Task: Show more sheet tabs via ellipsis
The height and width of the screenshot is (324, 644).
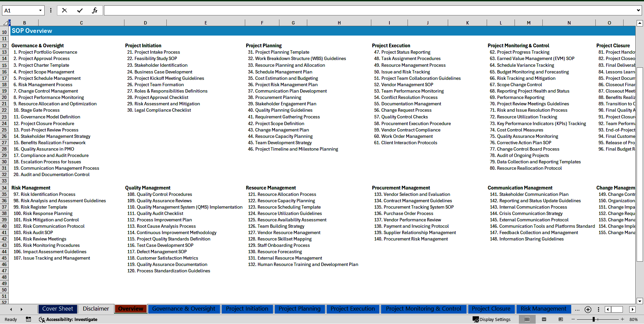Action: (x=577, y=309)
